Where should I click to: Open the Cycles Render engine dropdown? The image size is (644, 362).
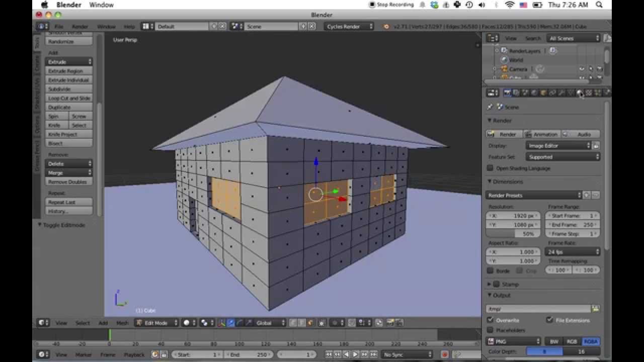(349, 26)
